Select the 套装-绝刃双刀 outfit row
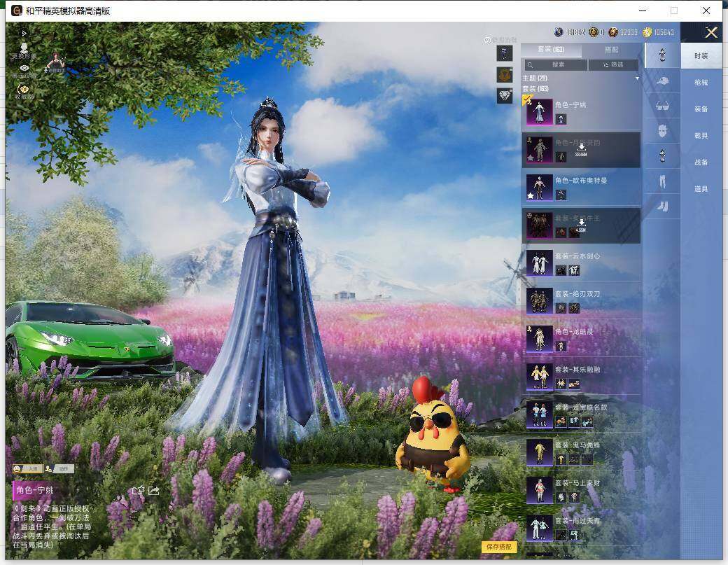The image size is (728, 565). (x=581, y=301)
